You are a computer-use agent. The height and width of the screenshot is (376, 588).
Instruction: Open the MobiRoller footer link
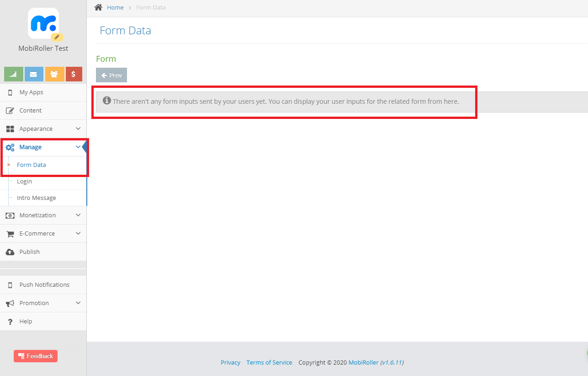click(363, 362)
